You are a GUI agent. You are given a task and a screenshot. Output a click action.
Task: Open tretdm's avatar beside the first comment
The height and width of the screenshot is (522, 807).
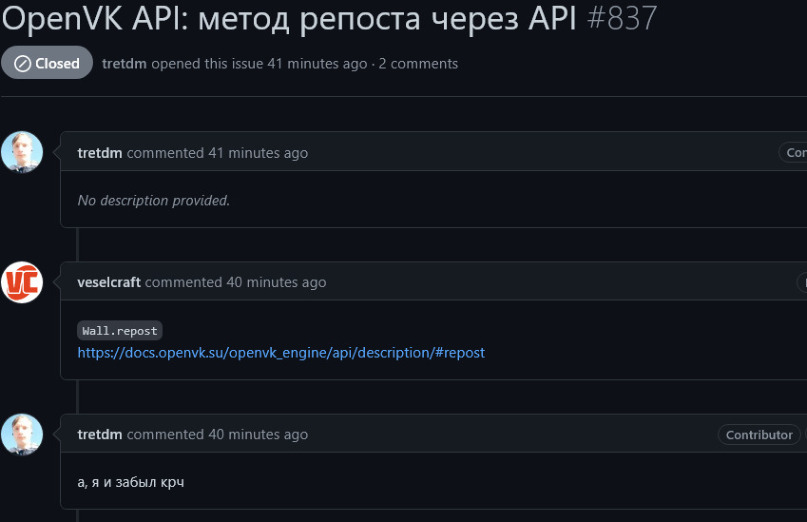22,152
